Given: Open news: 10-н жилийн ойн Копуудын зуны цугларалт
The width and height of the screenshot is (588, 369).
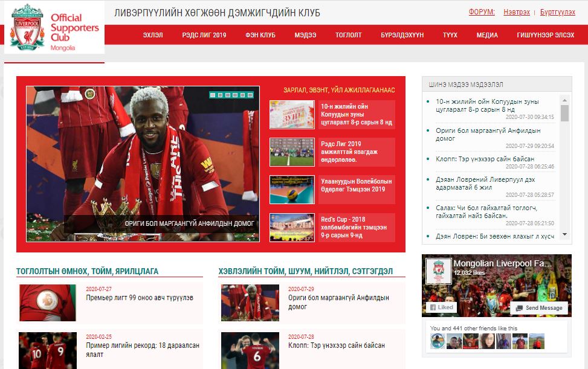Looking at the screenshot, I should coord(487,105).
